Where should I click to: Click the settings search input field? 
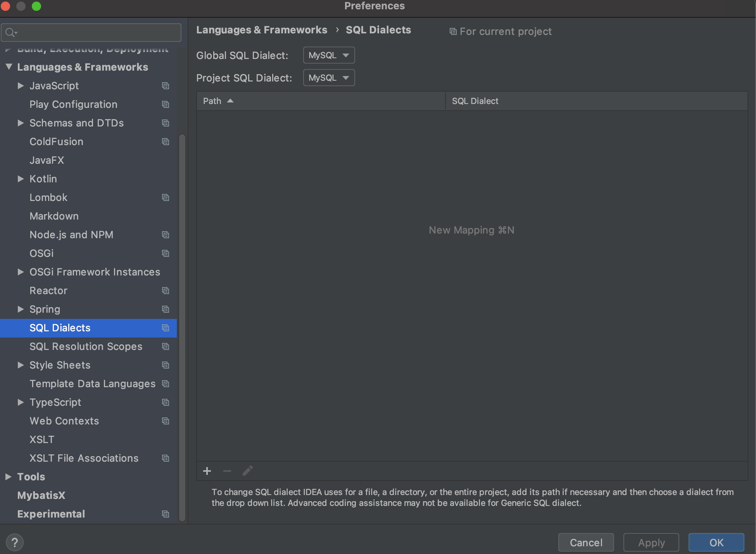tap(97, 33)
